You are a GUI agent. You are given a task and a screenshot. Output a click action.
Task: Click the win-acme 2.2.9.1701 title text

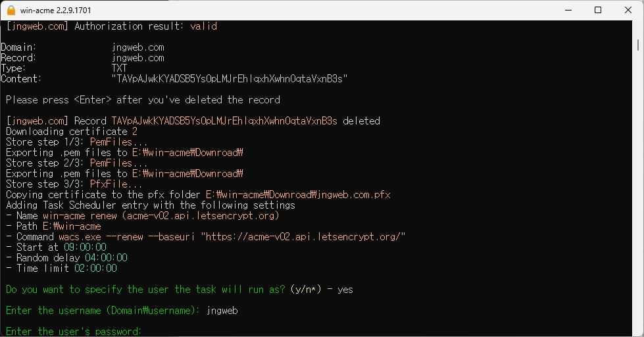point(55,11)
